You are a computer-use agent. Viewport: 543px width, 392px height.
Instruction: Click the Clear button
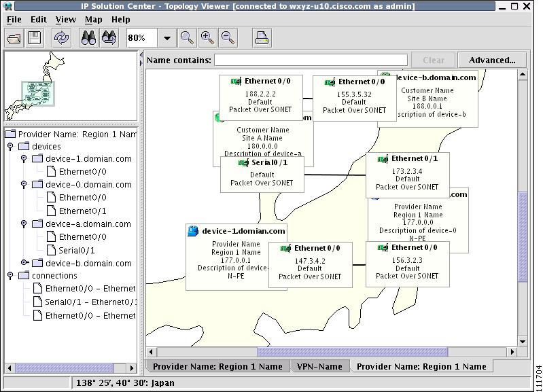(x=433, y=60)
